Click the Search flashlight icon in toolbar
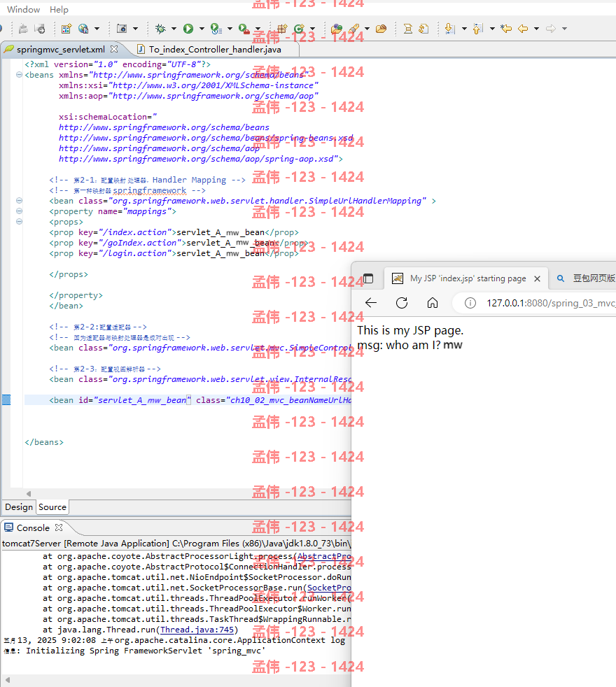This screenshot has width=616, height=687. point(353,29)
